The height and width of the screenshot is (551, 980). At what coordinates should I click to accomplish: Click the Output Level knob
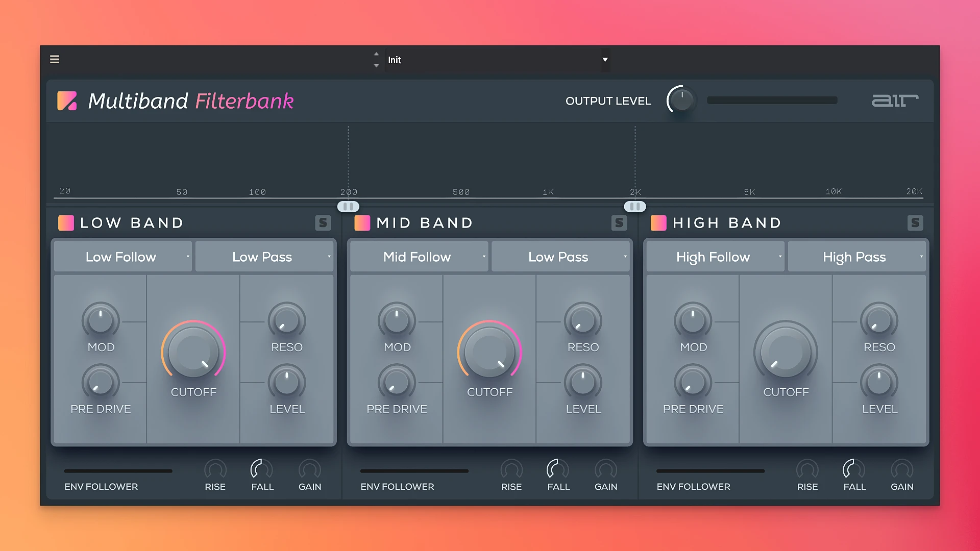point(682,99)
